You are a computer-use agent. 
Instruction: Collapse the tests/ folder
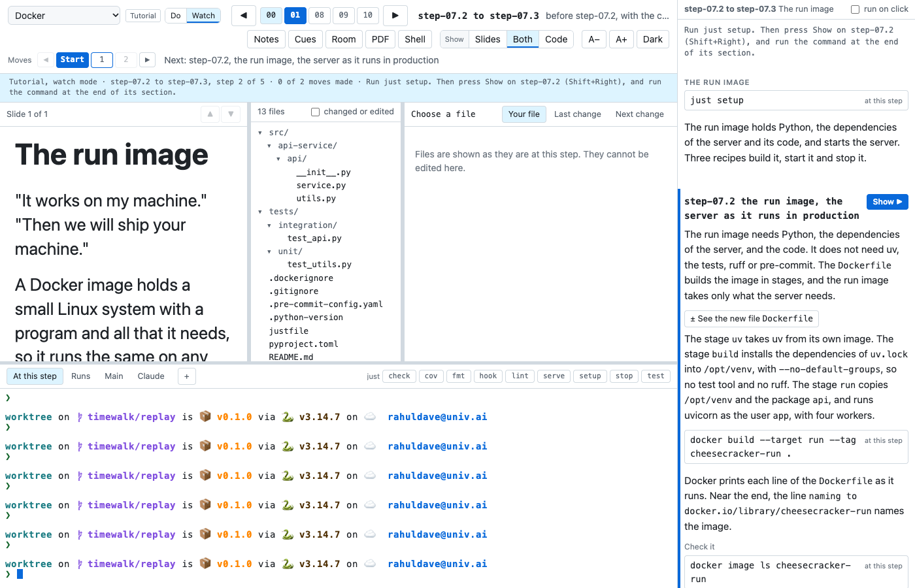click(x=260, y=212)
